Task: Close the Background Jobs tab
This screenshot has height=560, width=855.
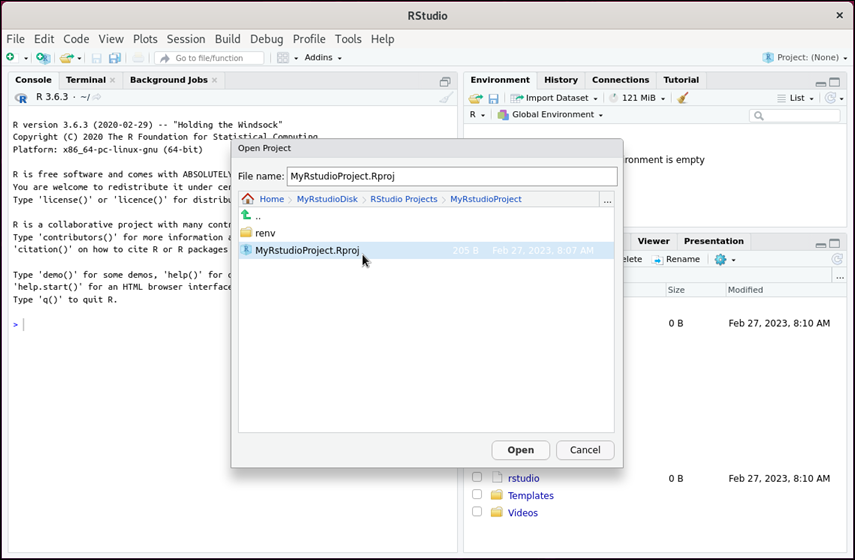Action: tap(214, 80)
